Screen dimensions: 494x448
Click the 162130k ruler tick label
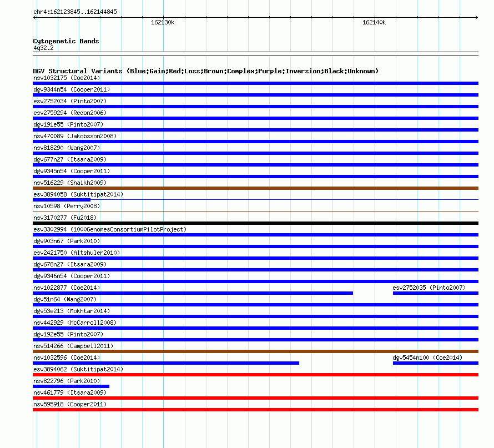coord(163,22)
